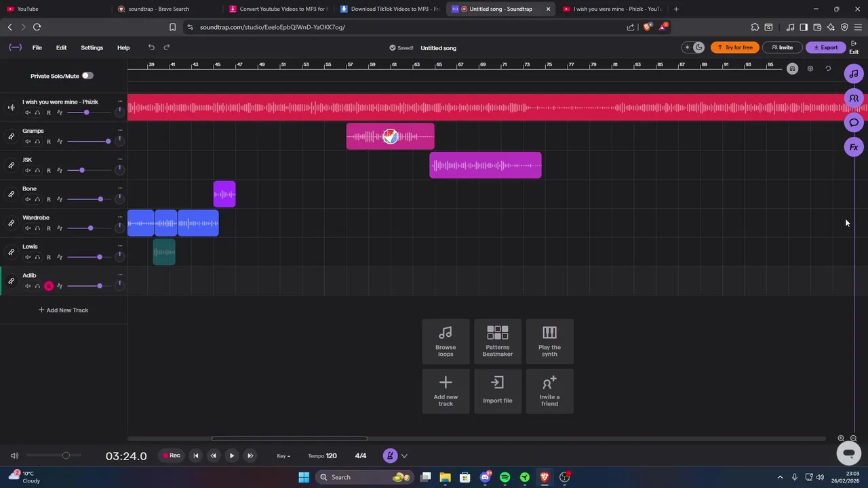Solo the JSK track with headphones

[x=37, y=170]
